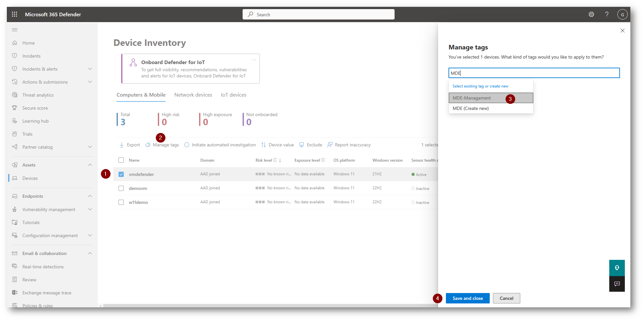The height and width of the screenshot is (321, 644).
Task: Click the Threat analytics icon
Action: [x=15, y=95]
